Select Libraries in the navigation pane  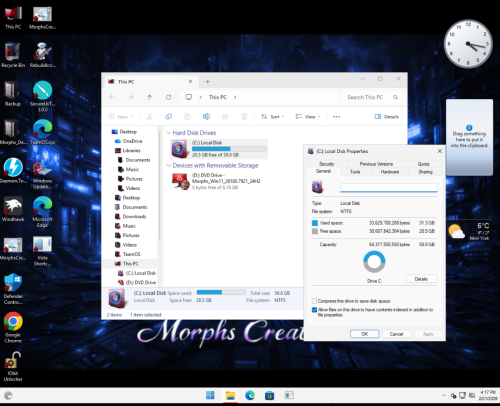pos(131,150)
